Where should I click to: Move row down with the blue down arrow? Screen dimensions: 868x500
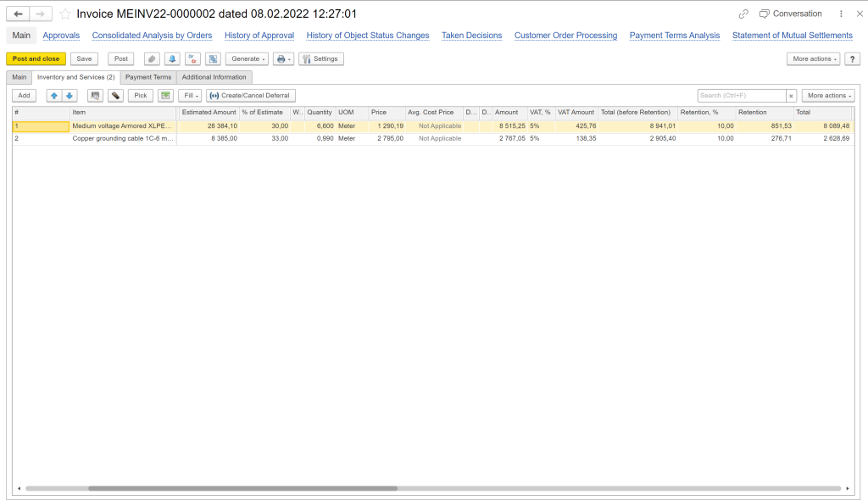[70, 96]
